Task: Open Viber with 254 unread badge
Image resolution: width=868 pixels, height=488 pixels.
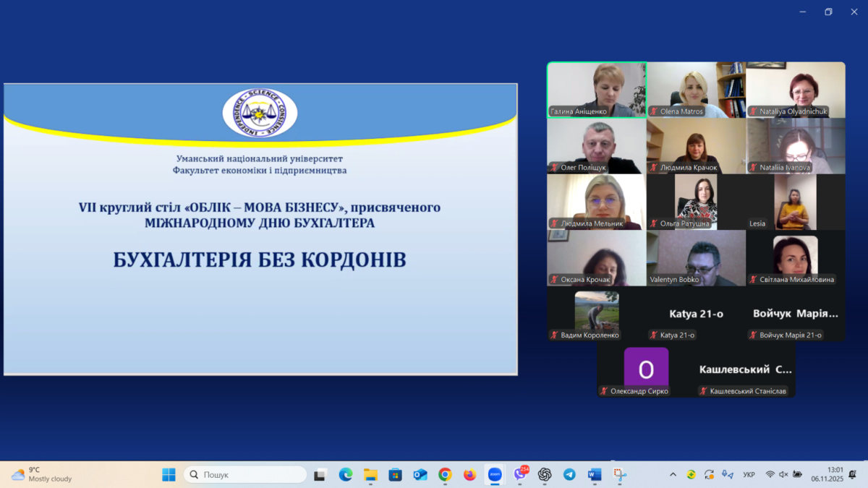Action: tap(520, 474)
